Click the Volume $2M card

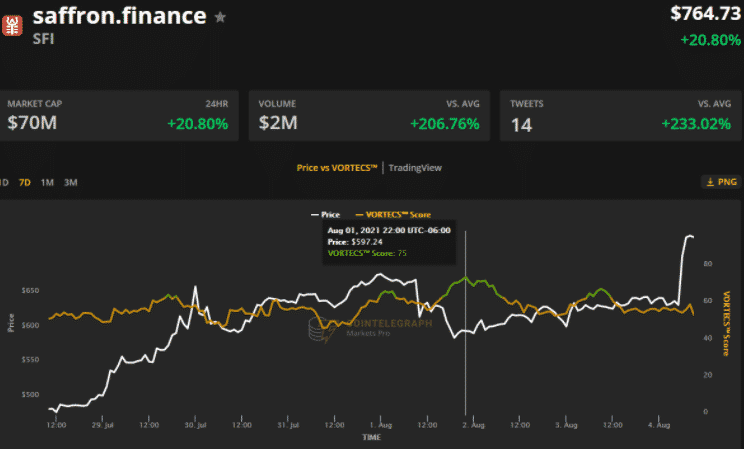[x=368, y=115]
